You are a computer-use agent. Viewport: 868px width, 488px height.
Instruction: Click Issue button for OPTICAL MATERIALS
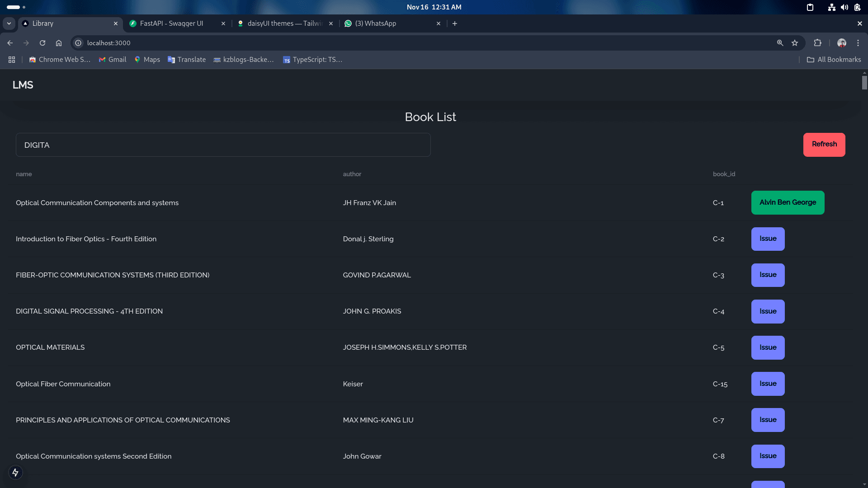coord(768,347)
